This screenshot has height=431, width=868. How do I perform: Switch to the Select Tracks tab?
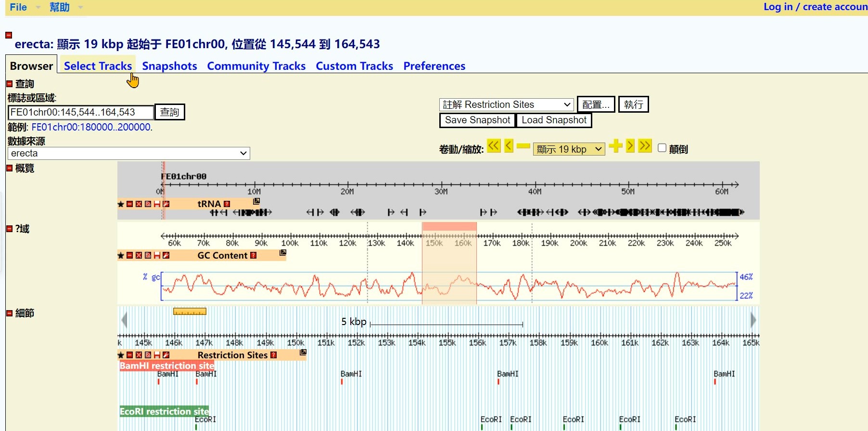pyautogui.click(x=98, y=66)
